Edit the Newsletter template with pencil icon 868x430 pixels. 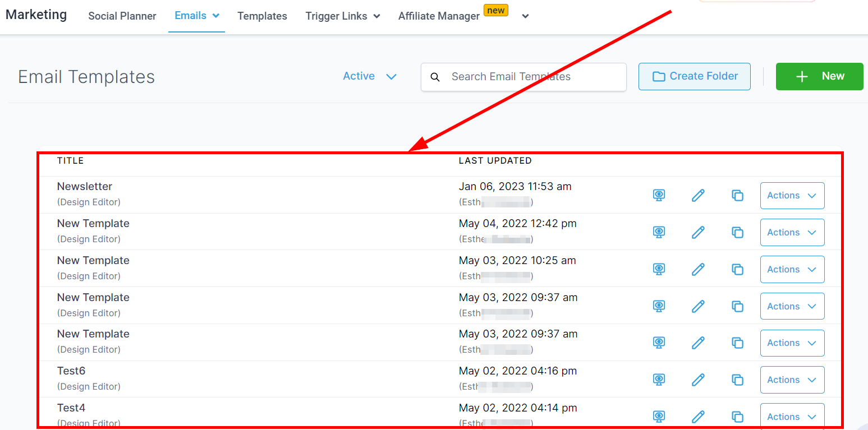[x=698, y=195]
